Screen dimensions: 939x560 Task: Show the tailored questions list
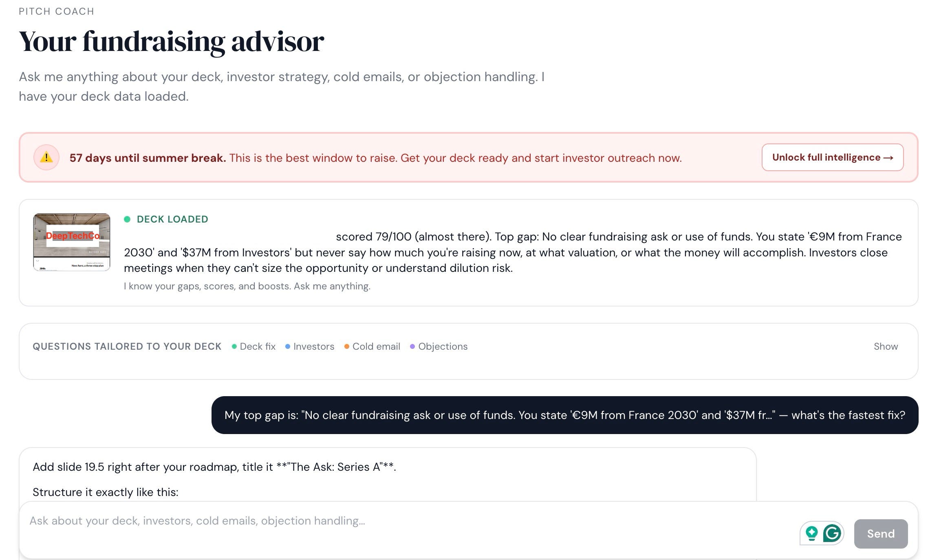pyautogui.click(x=886, y=346)
